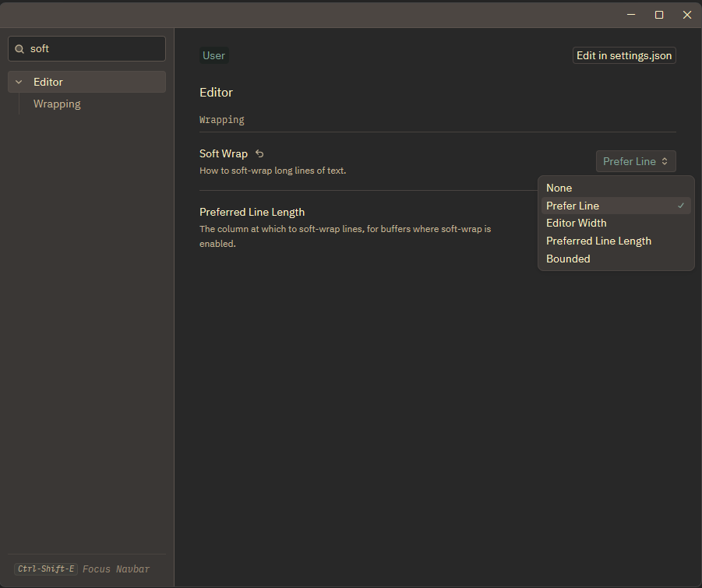Click the magnifier icon in the search box

coord(20,49)
